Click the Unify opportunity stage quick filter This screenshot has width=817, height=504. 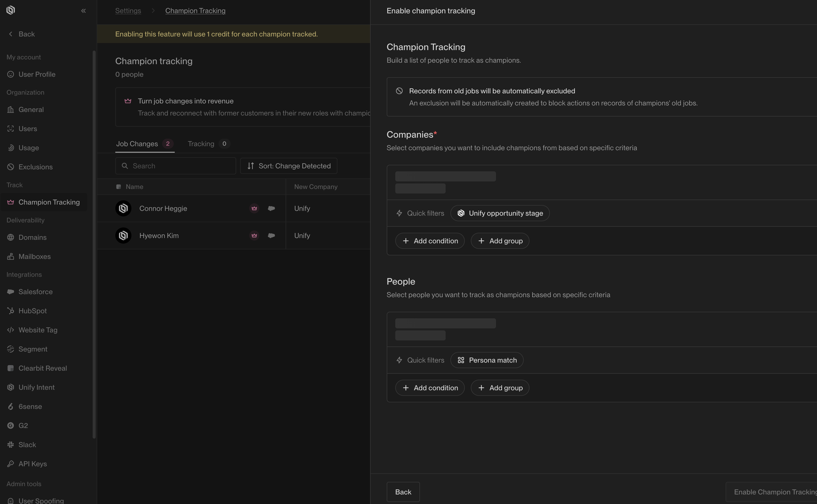point(500,213)
